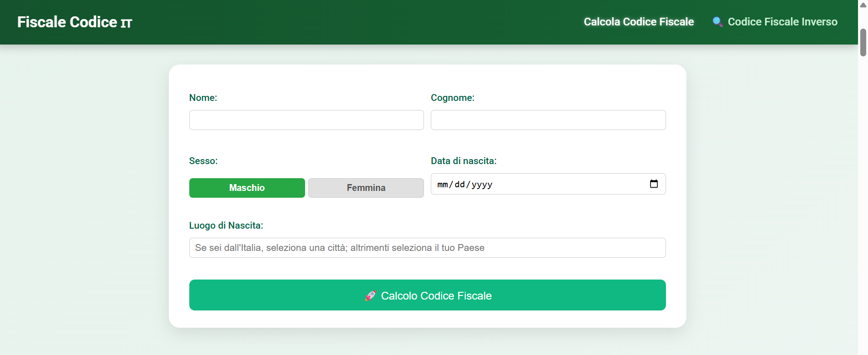Open Calcola Codice Fiscale nav link
This screenshot has height=355, width=868.
pyautogui.click(x=639, y=22)
